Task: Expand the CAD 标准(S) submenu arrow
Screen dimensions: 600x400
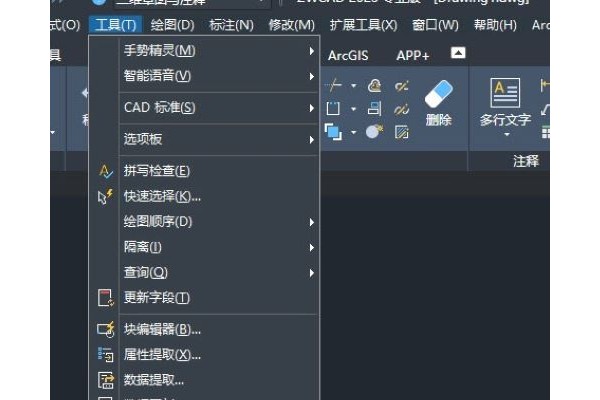Action: 312,108
